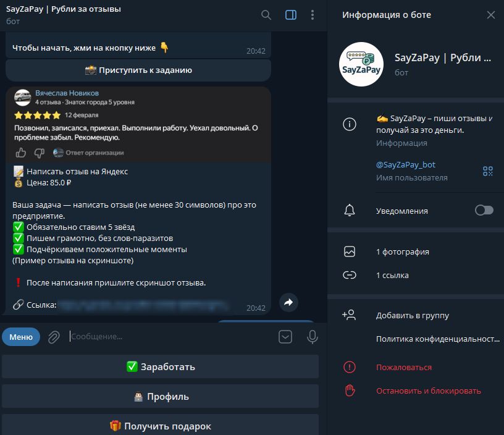Collapse the bot keyboard icon
The height and width of the screenshot is (435, 504).
click(x=285, y=337)
